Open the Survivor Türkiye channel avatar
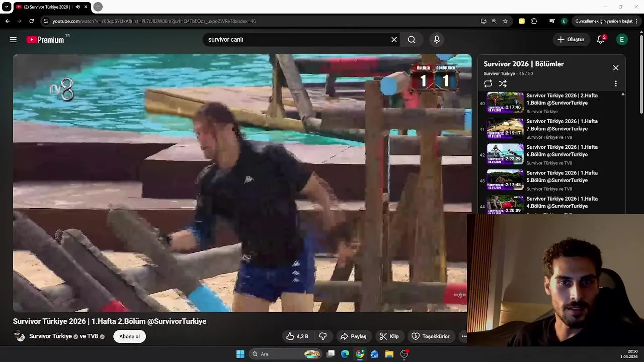Viewport: 644px width, 362px height. click(19, 336)
